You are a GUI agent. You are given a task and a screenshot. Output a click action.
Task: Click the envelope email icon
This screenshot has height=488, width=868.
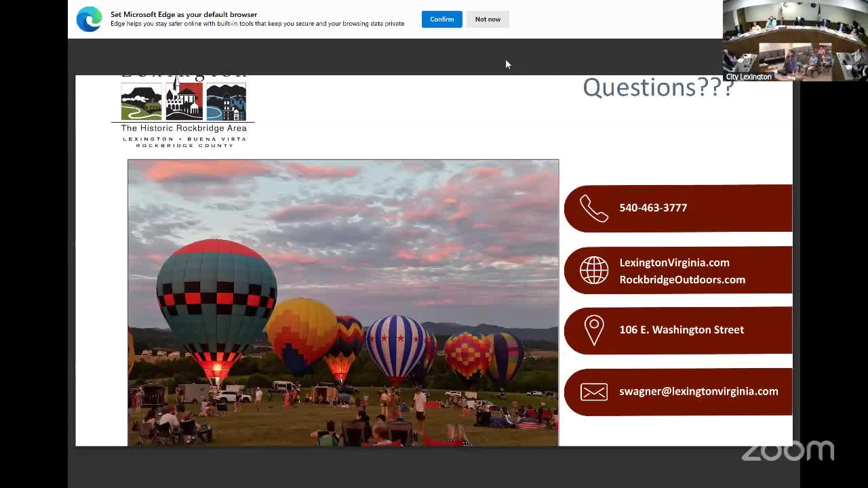[x=593, y=392]
